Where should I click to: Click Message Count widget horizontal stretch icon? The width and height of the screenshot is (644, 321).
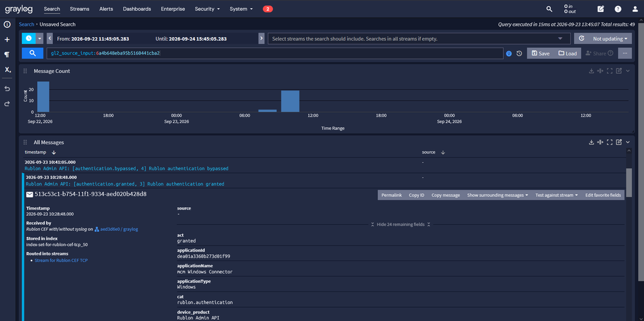(601, 71)
